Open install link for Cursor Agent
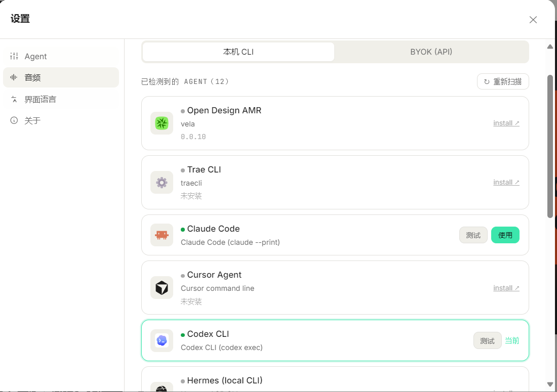 (x=506, y=288)
